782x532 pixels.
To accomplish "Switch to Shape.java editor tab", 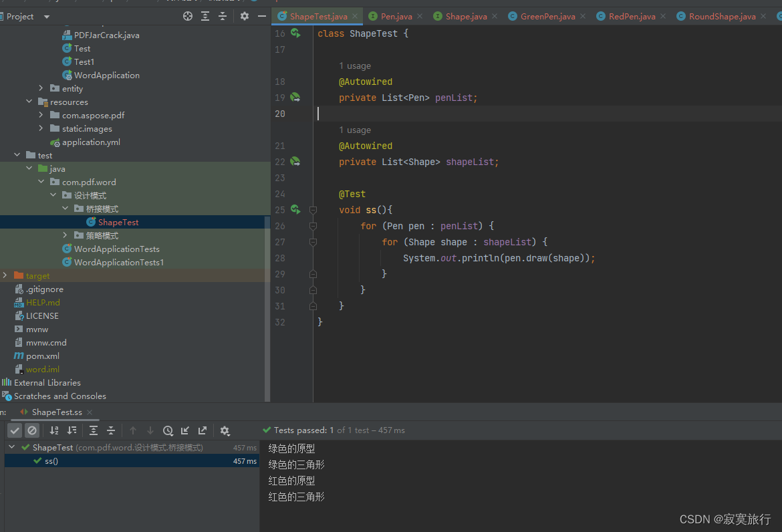I will coord(467,17).
